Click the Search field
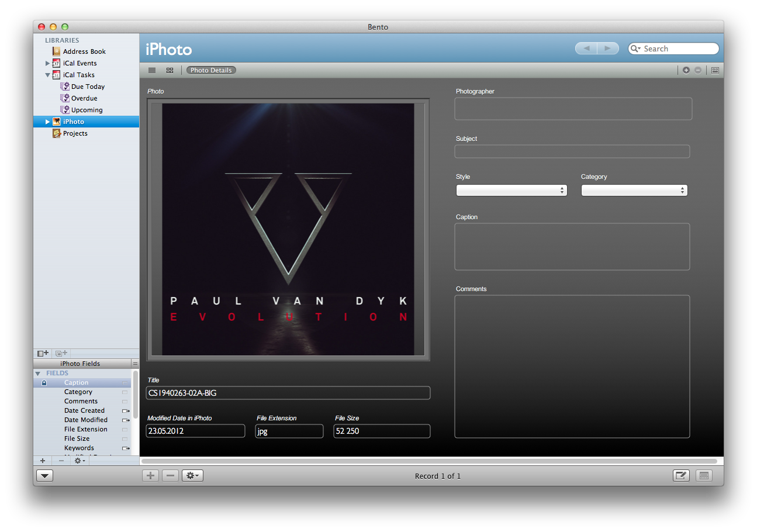Viewport: 757px width, 532px height. tap(678, 49)
